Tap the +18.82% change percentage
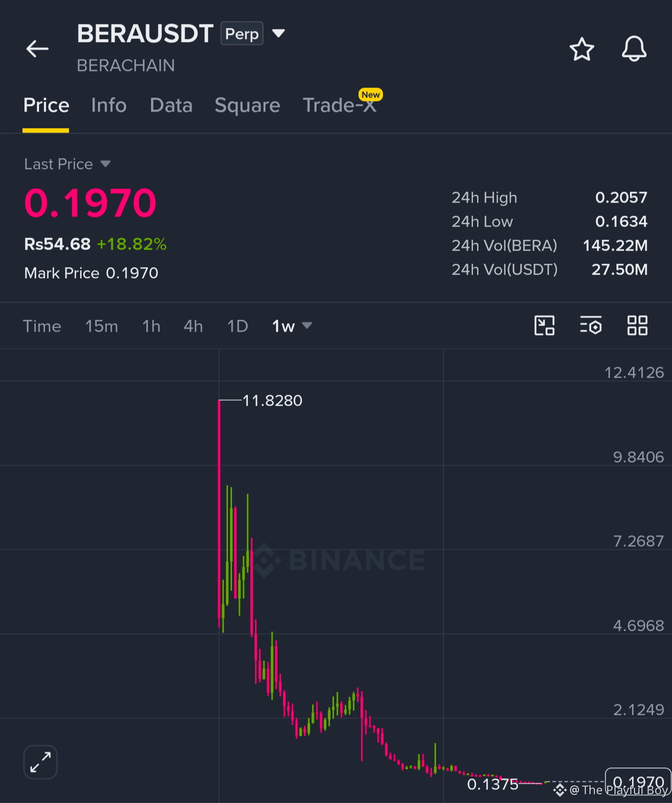The image size is (672, 803). coord(131,244)
